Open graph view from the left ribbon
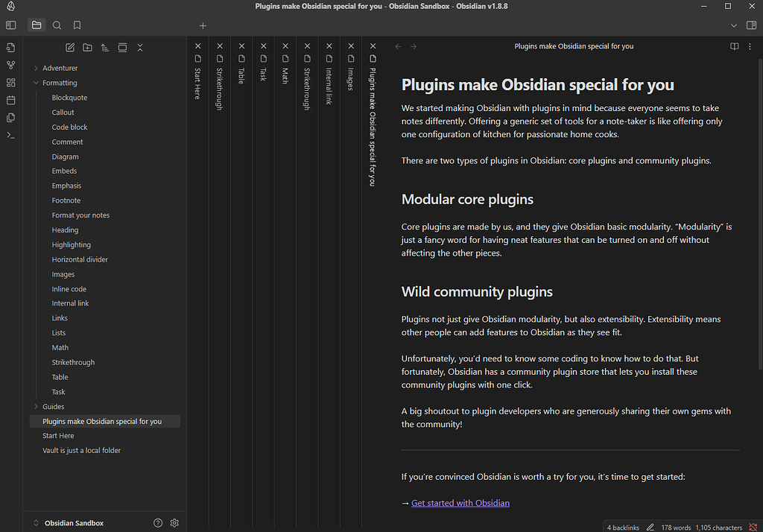Image resolution: width=763 pixels, height=532 pixels. point(10,64)
